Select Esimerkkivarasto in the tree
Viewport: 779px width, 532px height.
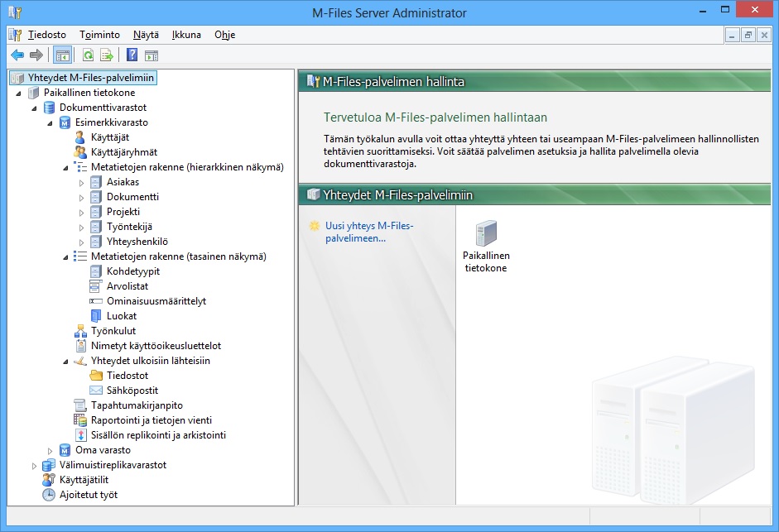tap(111, 122)
